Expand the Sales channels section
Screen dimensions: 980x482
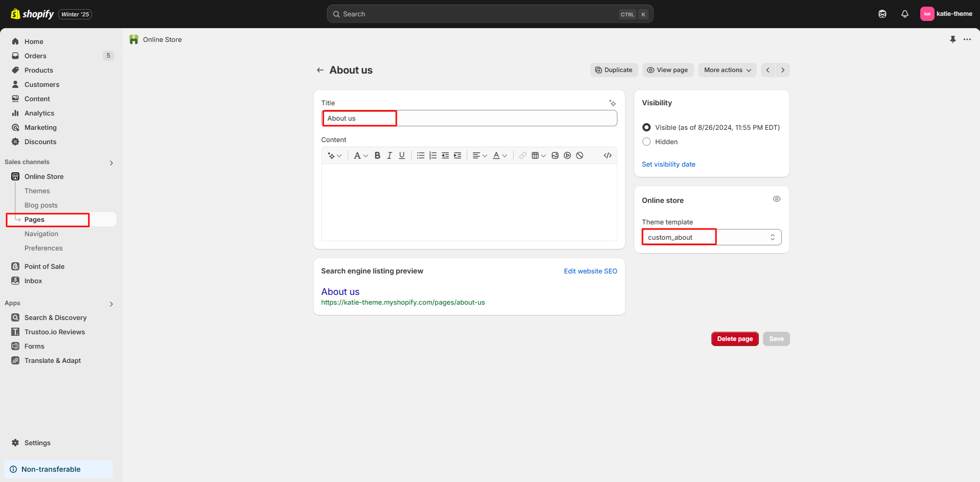click(111, 163)
